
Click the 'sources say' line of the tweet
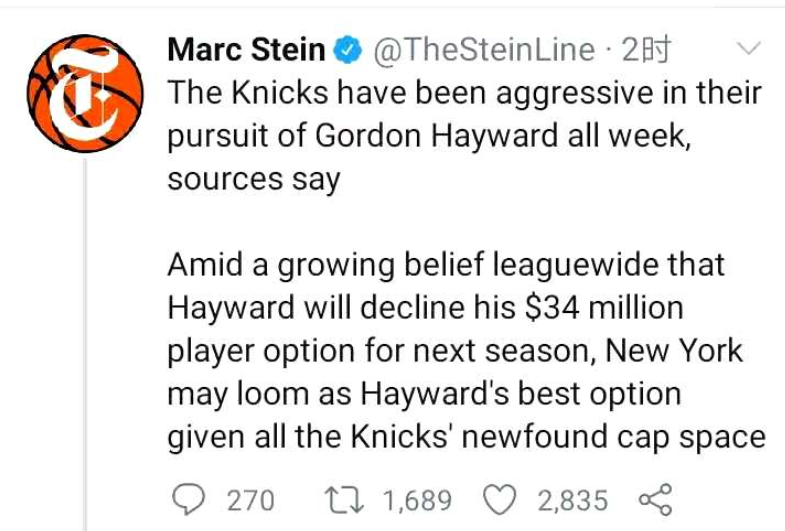click(254, 179)
